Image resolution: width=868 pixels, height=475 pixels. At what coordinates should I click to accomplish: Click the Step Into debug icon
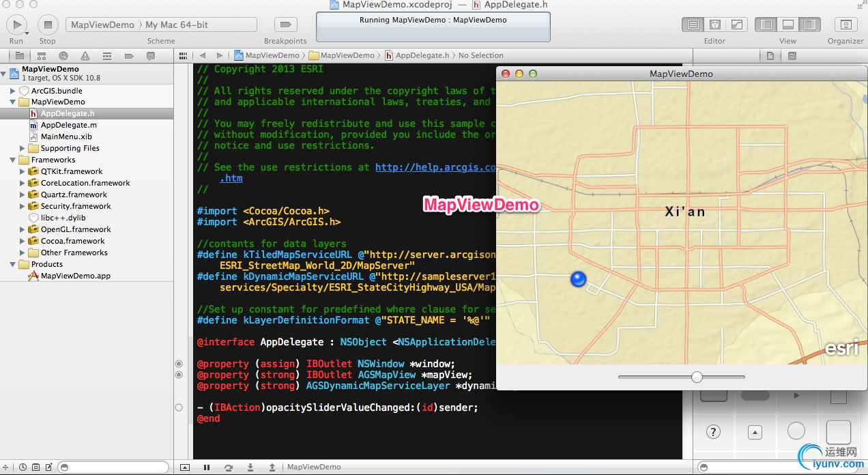click(250, 467)
